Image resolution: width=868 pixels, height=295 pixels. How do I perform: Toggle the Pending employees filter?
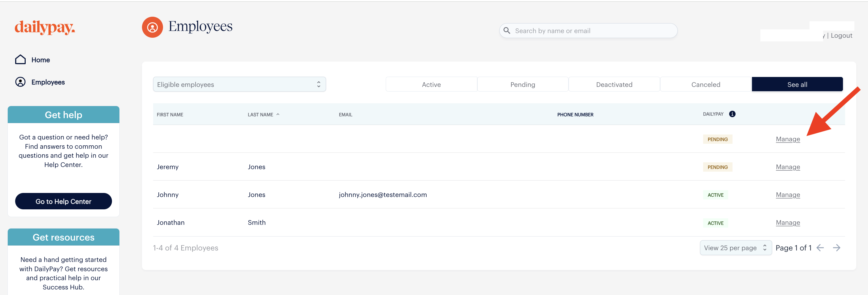[522, 84]
